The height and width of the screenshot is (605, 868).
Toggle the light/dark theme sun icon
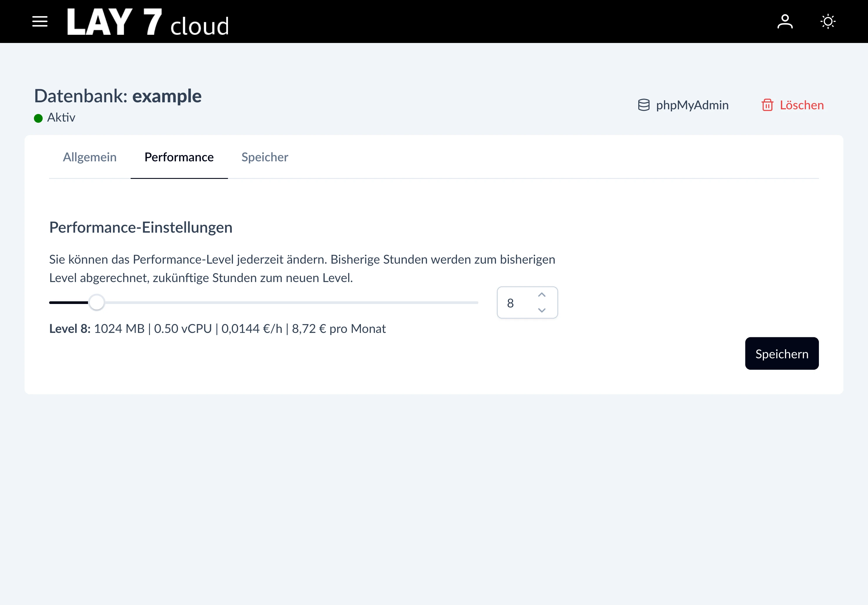tap(828, 22)
